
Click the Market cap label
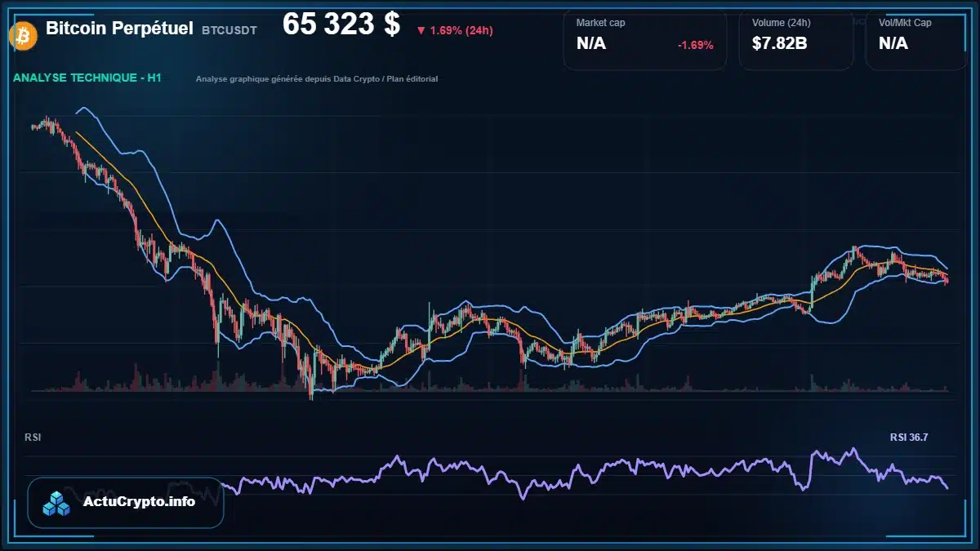tap(600, 23)
